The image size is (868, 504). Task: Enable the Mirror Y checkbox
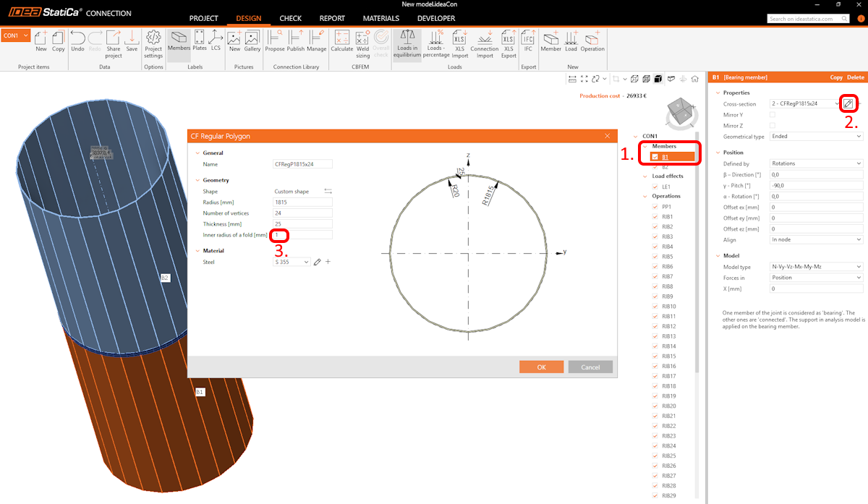click(x=773, y=115)
